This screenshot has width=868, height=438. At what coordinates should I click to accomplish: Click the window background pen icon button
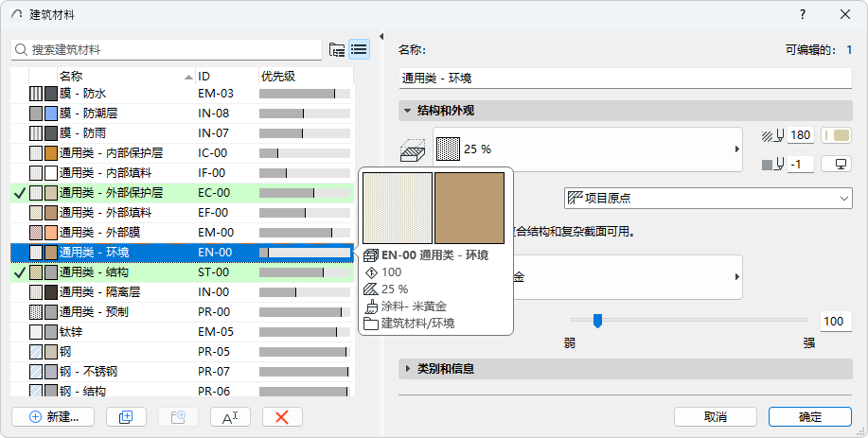pos(836,164)
